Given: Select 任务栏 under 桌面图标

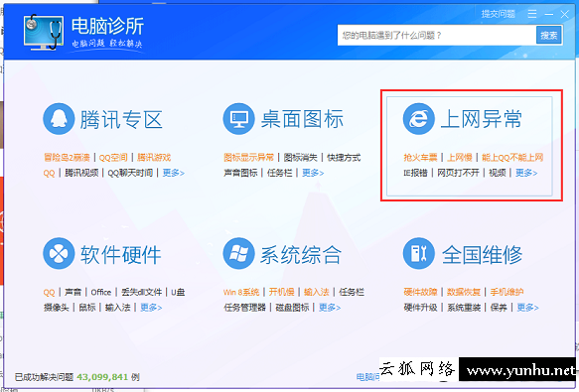Looking at the screenshot, I should point(279,173).
